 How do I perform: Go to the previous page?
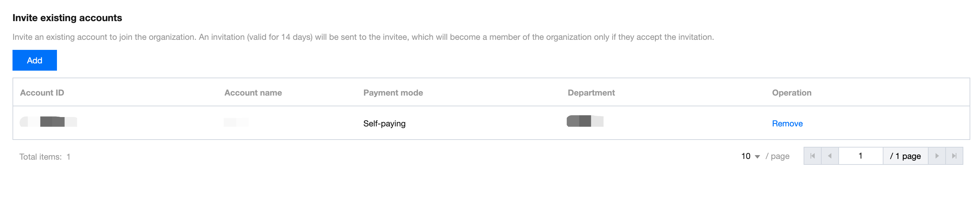coord(830,156)
